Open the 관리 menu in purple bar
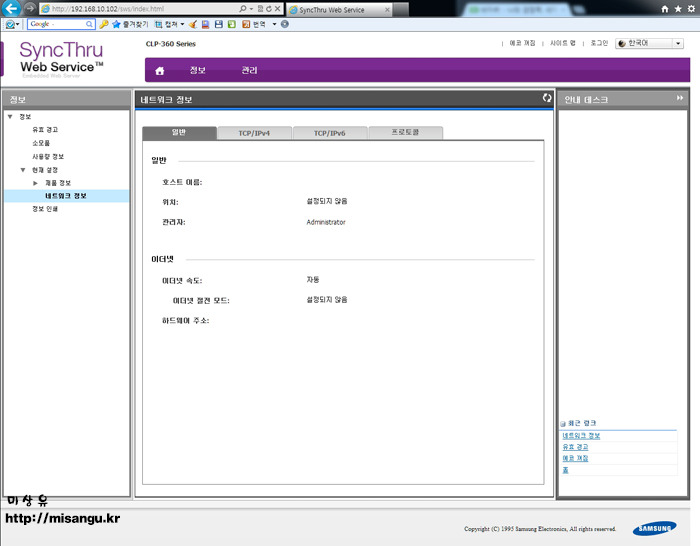The width and height of the screenshot is (700, 546). click(249, 70)
